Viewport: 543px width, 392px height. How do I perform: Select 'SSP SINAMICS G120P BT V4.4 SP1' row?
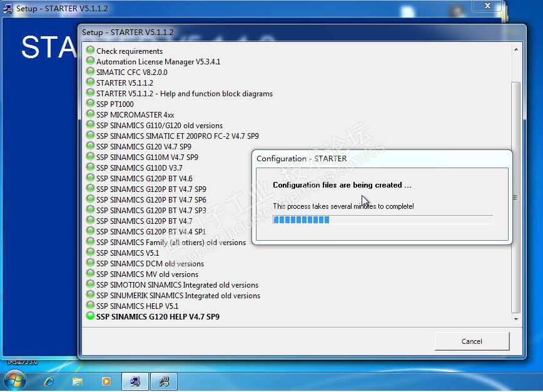click(151, 232)
